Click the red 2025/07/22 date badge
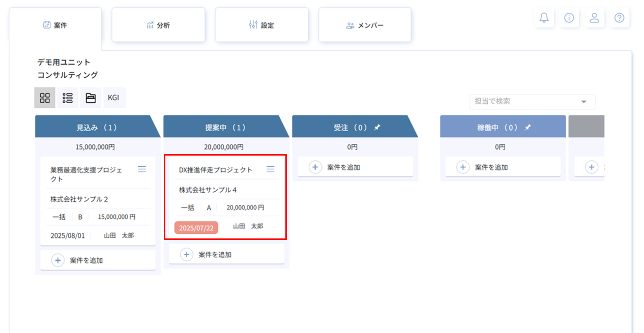 [196, 228]
